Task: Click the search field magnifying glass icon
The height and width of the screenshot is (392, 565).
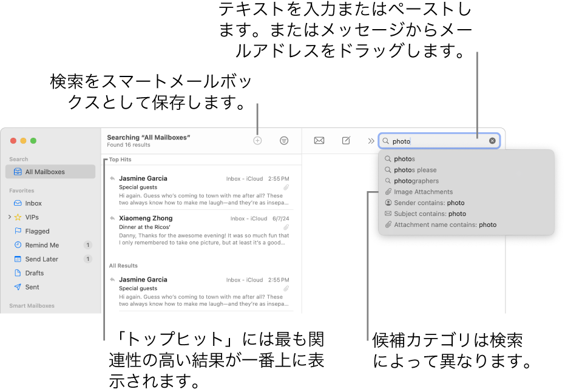Action: pos(385,141)
